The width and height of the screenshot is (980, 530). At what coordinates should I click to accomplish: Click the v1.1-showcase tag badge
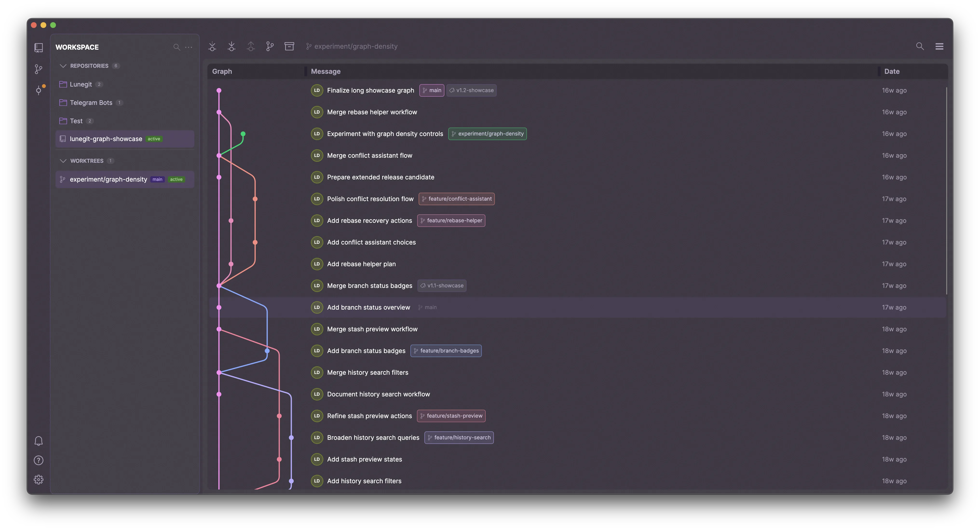[442, 286]
